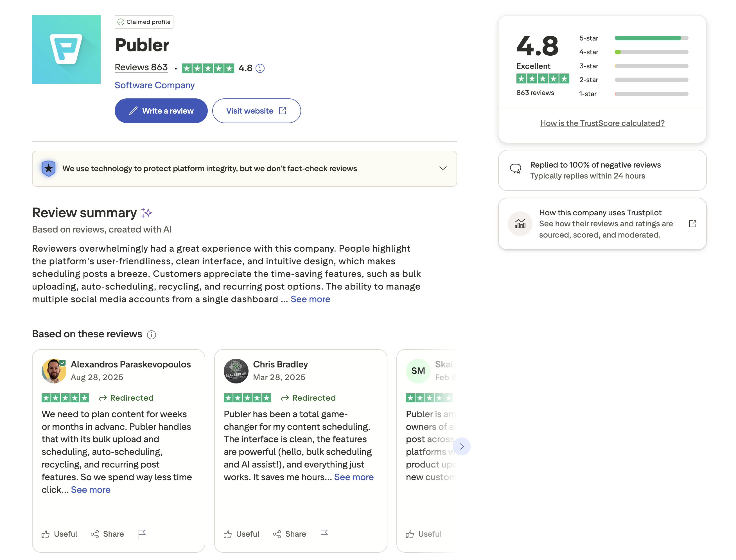The image size is (736, 560).
Task: Open the info tooltip beside Based on these reviews
Action: [152, 334]
